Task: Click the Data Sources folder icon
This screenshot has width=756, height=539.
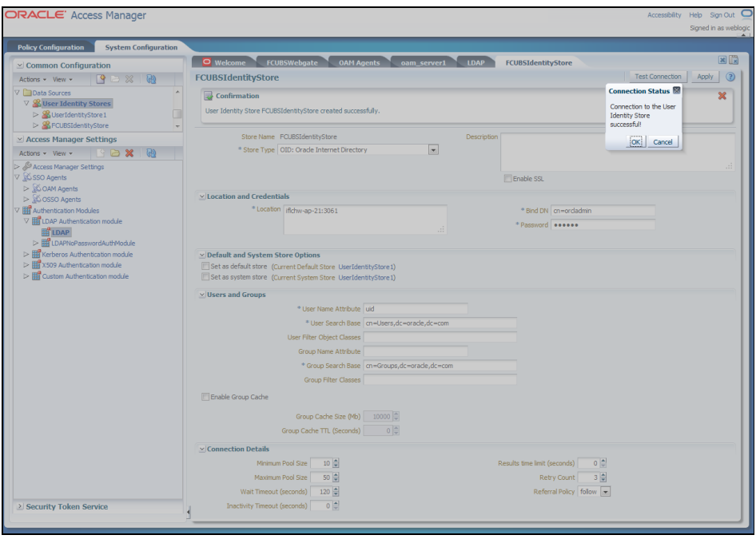Action: coord(27,93)
